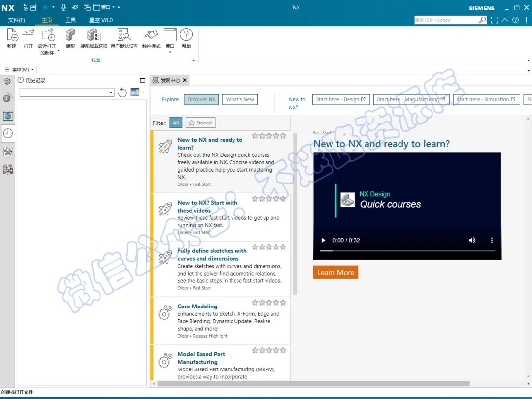Screen dimensions: 532x399
Task: Click the article list vertical scrollbar
Action: pos(295,214)
